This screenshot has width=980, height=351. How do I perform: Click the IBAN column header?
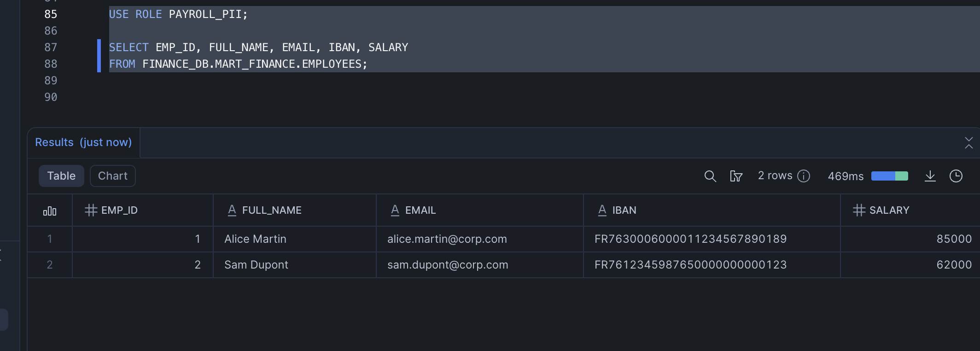pyautogui.click(x=624, y=211)
